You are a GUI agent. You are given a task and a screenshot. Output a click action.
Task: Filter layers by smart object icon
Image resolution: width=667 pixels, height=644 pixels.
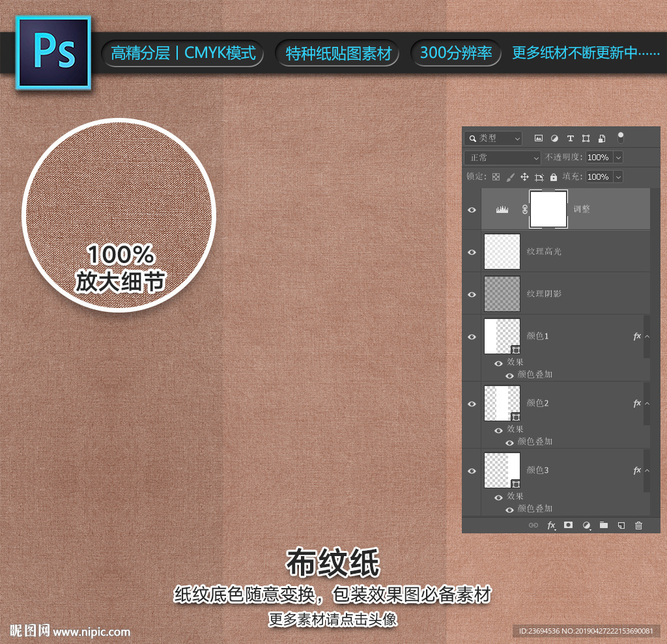point(601,138)
